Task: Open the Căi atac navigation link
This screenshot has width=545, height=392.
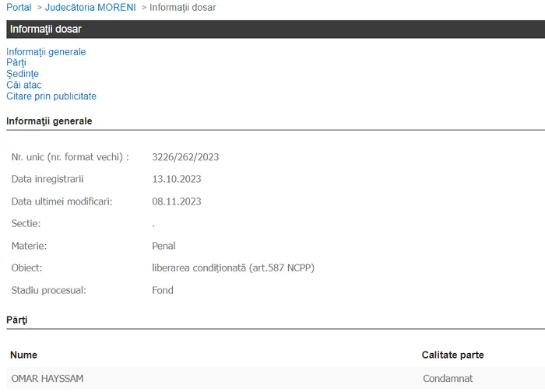Action: [24, 85]
